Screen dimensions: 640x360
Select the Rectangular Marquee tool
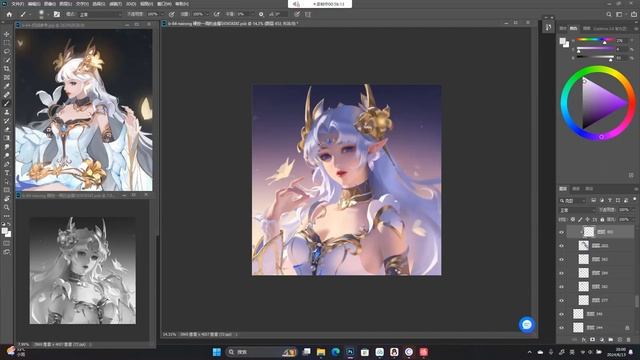[x=7, y=42]
